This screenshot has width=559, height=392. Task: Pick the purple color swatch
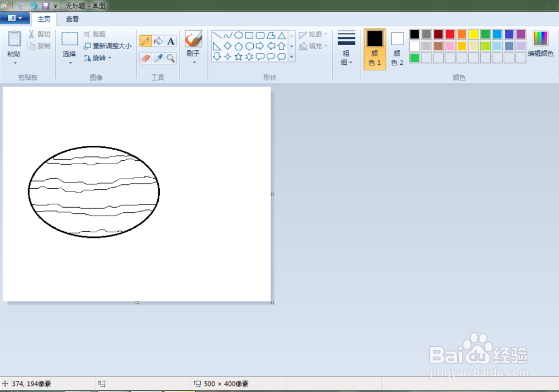(x=521, y=34)
